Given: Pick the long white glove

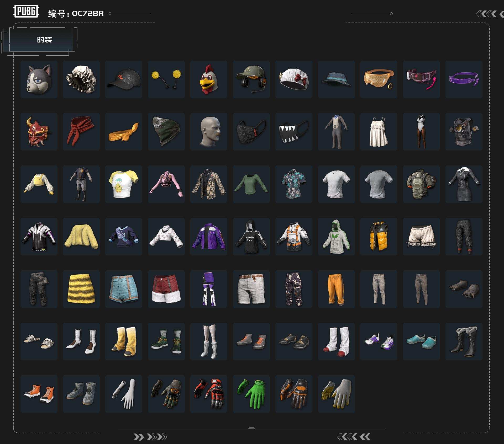Looking at the screenshot, I should click(x=124, y=394).
